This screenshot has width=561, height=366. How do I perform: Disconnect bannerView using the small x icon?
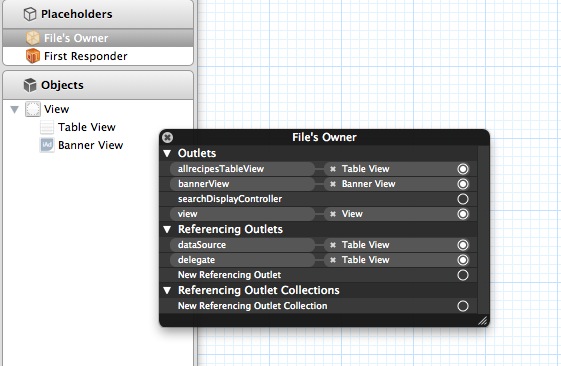(333, 184)
